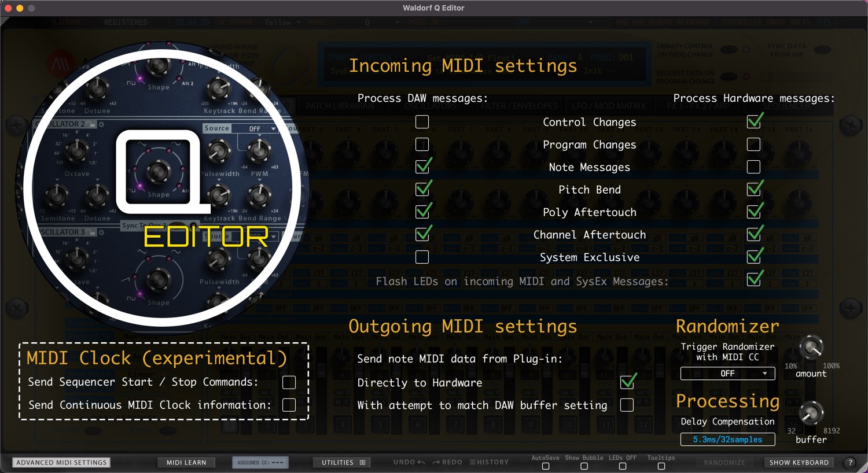Click the Undo button
The height and width of the screenshot is (473, 868).
(409, 463)
